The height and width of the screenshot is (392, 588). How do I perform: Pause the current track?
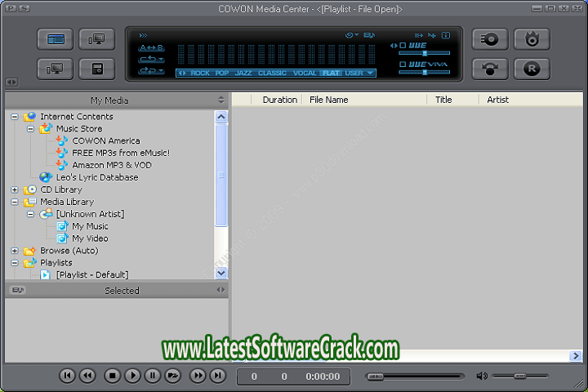tap(153, 376)
